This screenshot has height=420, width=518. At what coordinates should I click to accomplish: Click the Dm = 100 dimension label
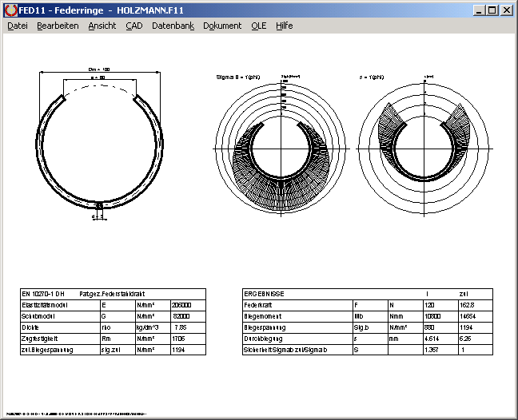pyautogui.click(x=99, y=69)
